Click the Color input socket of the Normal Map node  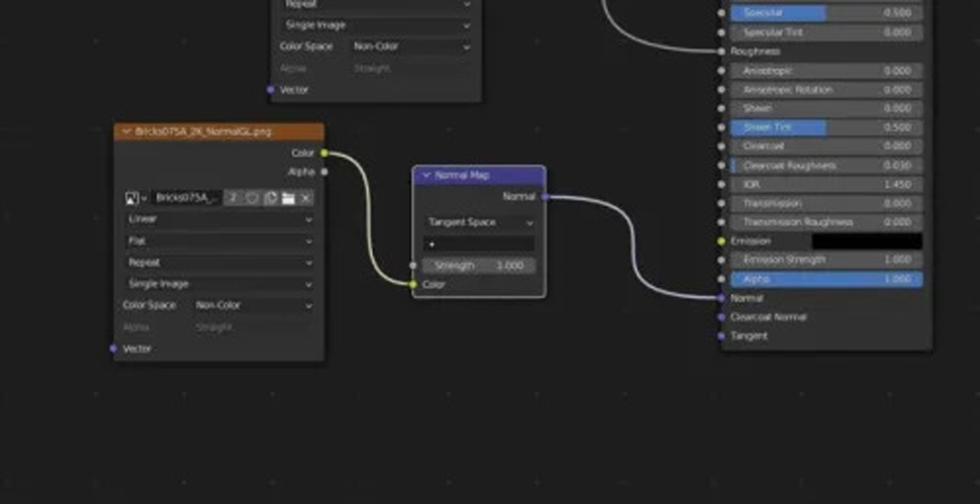click(x=413, y=285)
